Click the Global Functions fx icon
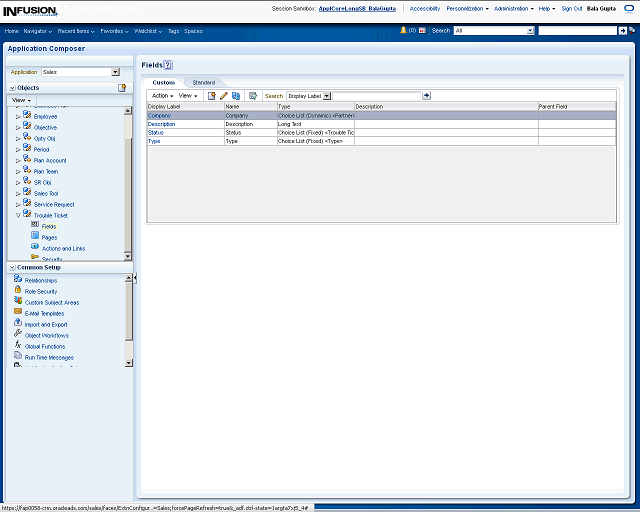The width and height of the screenshot is (640, 512). (18, 346)
